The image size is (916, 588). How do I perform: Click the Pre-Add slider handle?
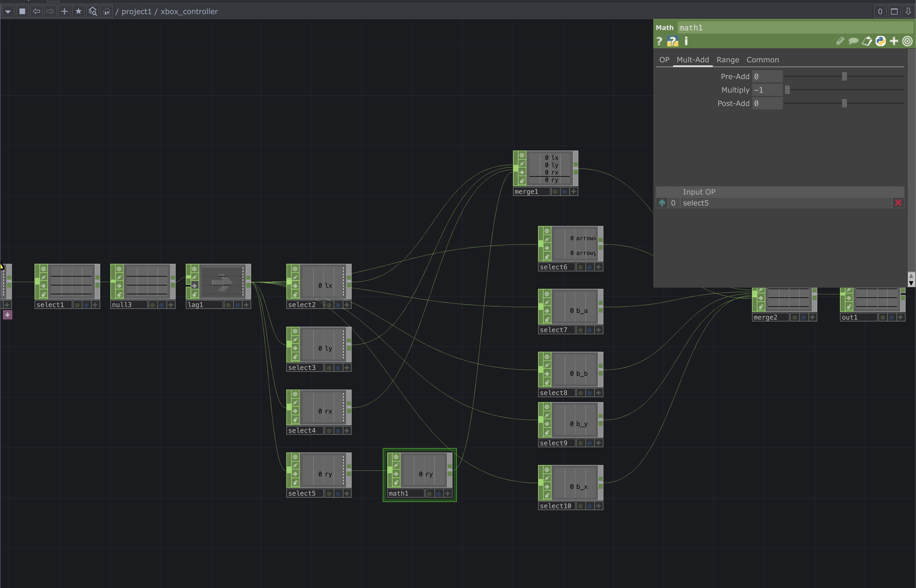tap(844, 76)
